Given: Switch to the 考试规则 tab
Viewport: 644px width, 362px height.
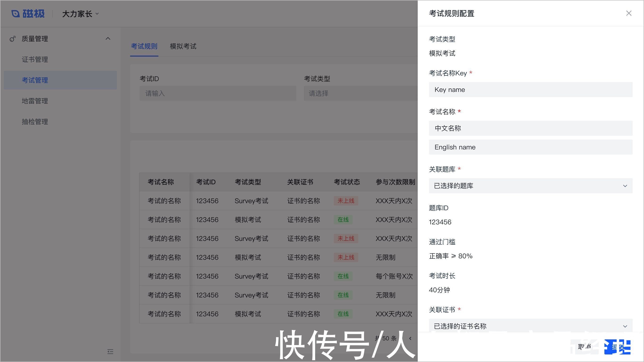Looking at the screenshot, I should (144, 46).
